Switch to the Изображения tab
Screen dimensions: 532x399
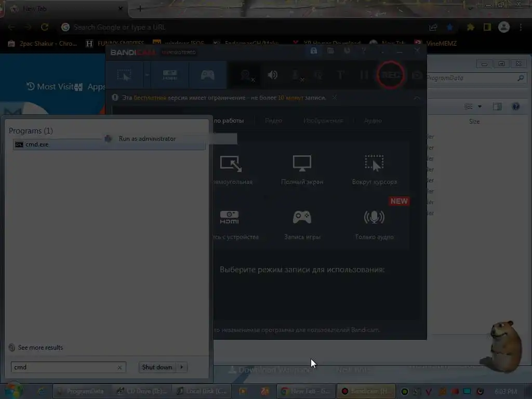[x=323, y=121]
